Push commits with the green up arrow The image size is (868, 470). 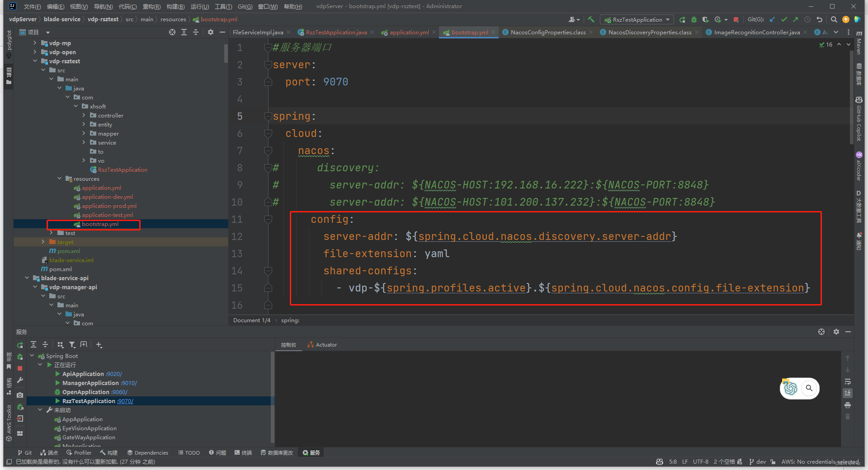click(795, 19)
